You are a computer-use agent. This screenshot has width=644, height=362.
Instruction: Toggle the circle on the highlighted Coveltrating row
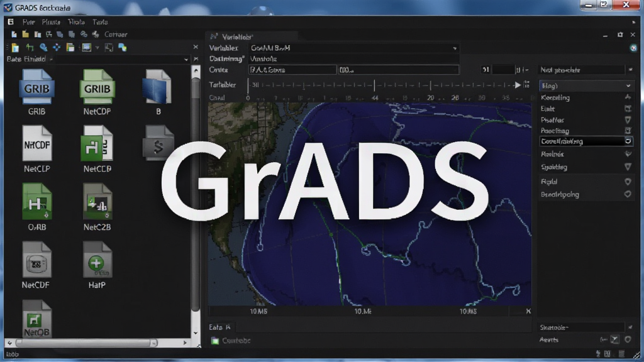[628, 141]
